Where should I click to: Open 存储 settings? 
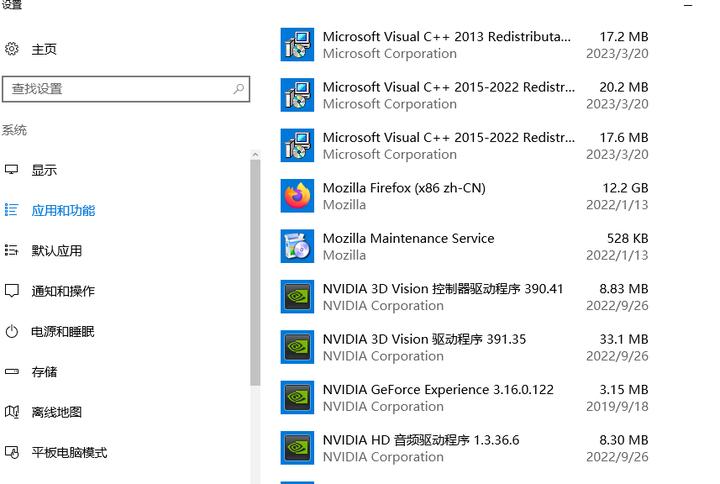coord(44,371)
